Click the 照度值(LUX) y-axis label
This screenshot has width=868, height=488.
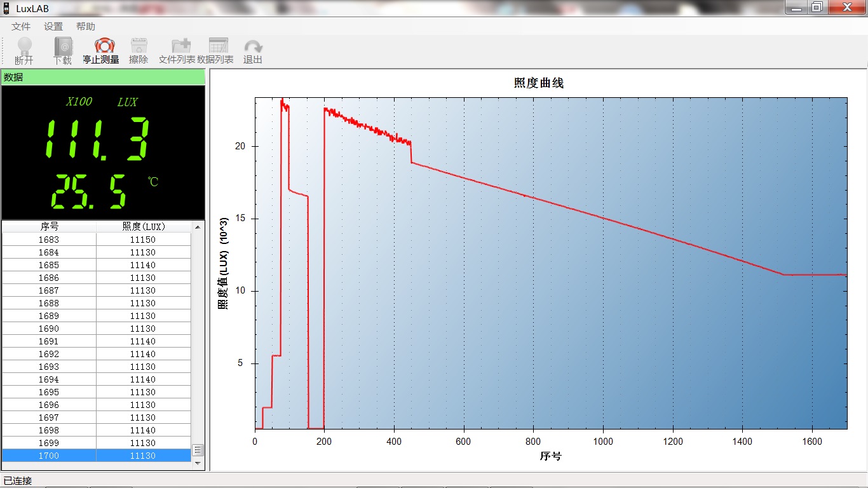(223, 263)
